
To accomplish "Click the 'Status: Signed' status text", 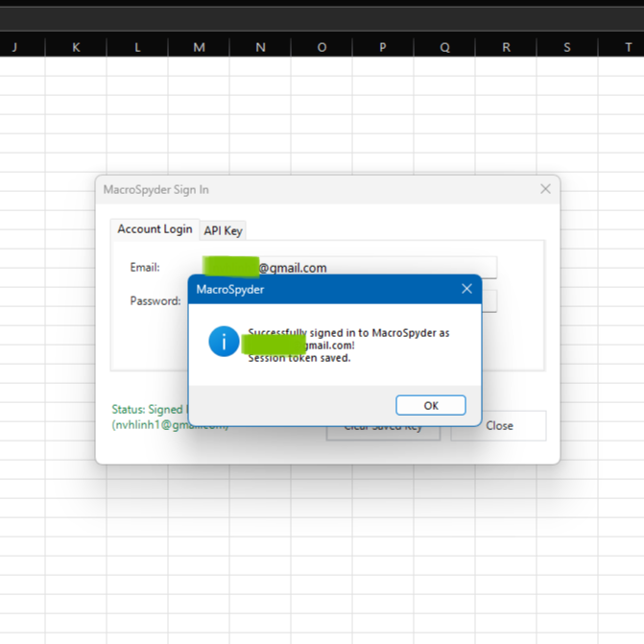I will [x=147, y=410].
